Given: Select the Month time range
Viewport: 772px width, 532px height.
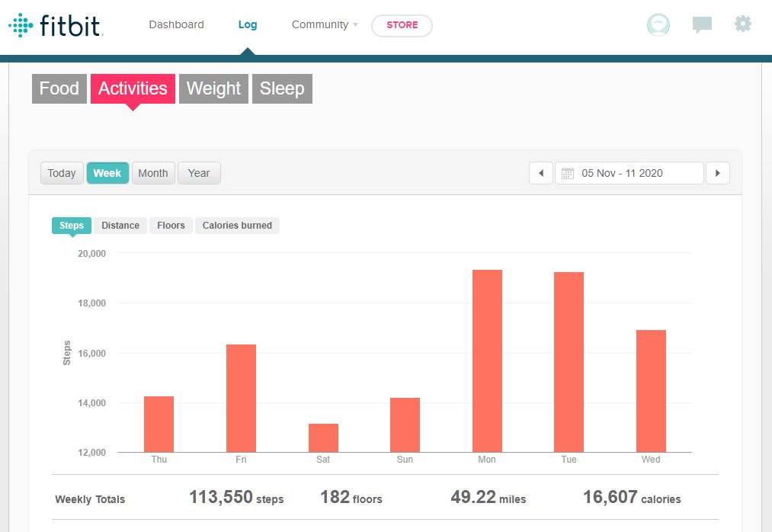Looking at the screenshot, I should click(x=152, y=173).
